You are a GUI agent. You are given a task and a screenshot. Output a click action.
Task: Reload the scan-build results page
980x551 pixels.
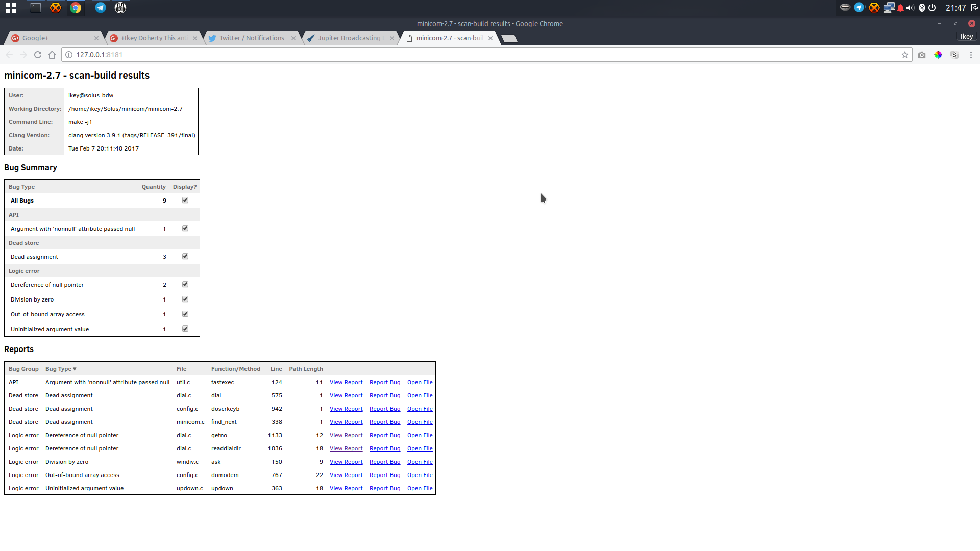[x=38, y=55]
